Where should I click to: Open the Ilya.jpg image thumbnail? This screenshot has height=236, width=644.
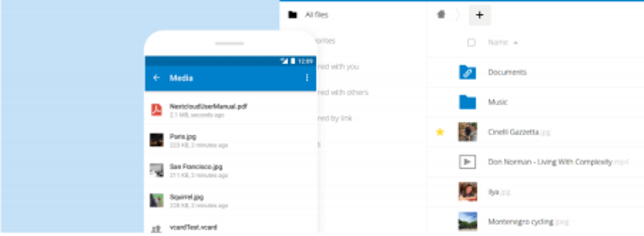467,191
